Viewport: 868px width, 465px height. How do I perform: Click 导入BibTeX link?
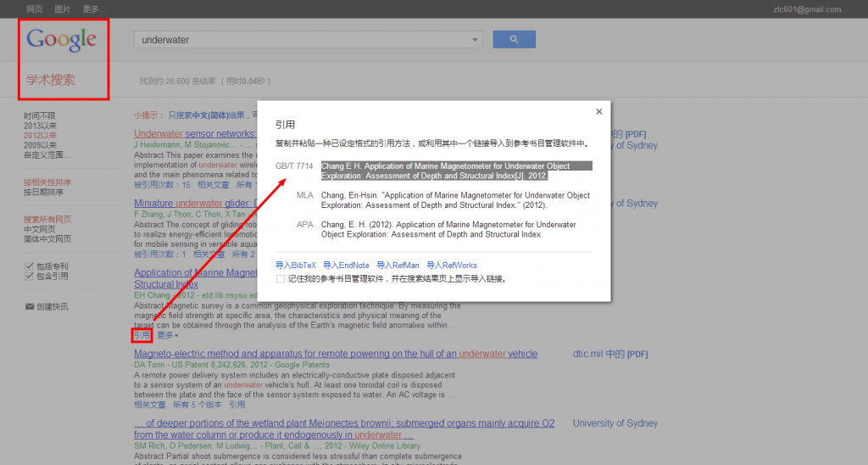[296, 265]
